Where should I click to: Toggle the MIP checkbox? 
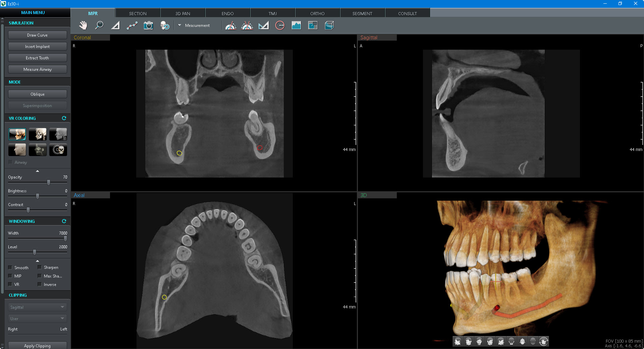click(10, 276)
